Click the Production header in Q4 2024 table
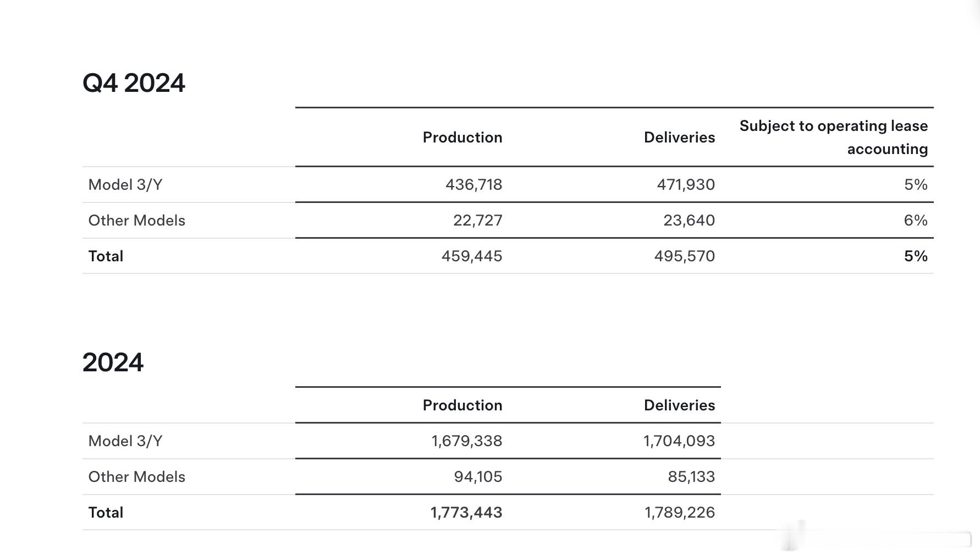980x560 pixels. 462,138
